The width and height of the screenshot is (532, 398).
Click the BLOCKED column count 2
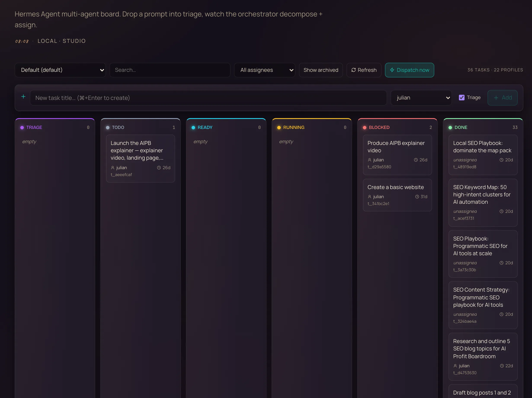point(431,127)
